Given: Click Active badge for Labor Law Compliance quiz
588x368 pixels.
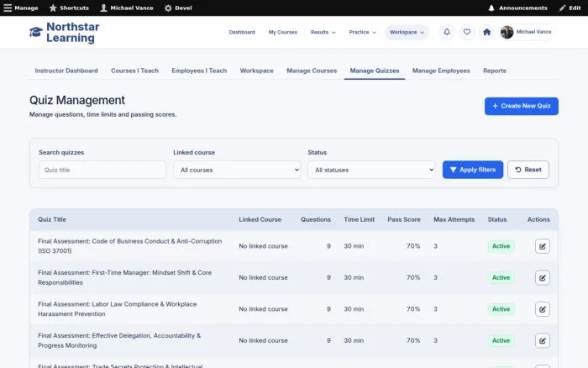Looking at the screenshot, I should pos(501,309).
